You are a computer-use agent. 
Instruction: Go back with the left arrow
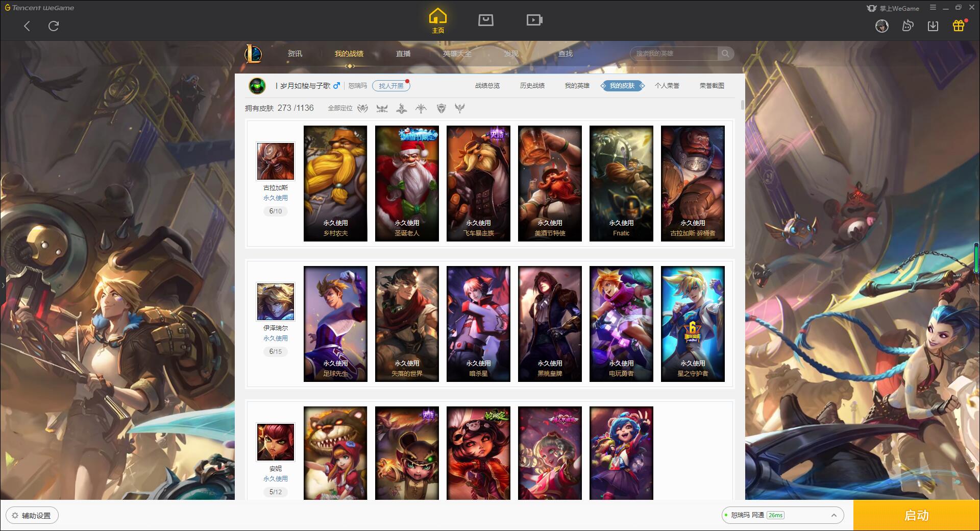pos(27,26)
